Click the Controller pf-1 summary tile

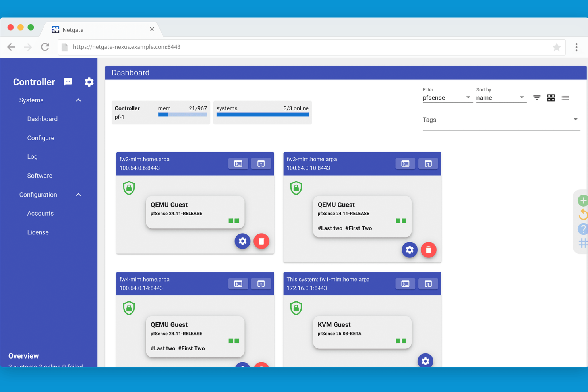pyautogui.click(x=161, y=112)
